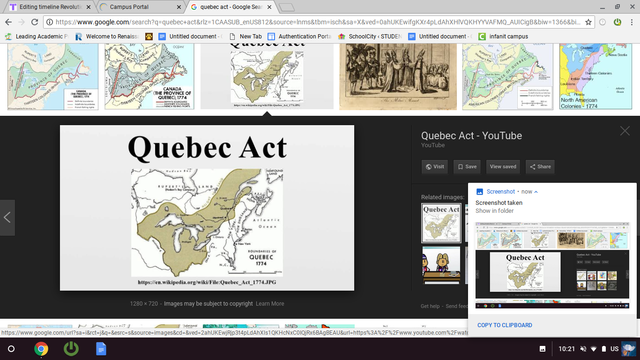Click user avatar in system tray
640x360 pixels.
click(629, 349)
